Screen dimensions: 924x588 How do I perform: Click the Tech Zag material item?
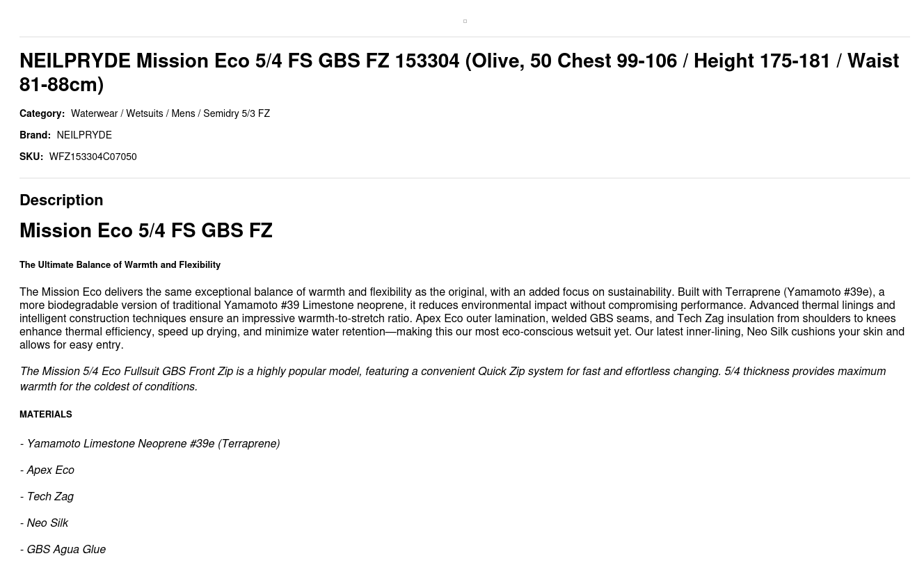click(50, 497)
